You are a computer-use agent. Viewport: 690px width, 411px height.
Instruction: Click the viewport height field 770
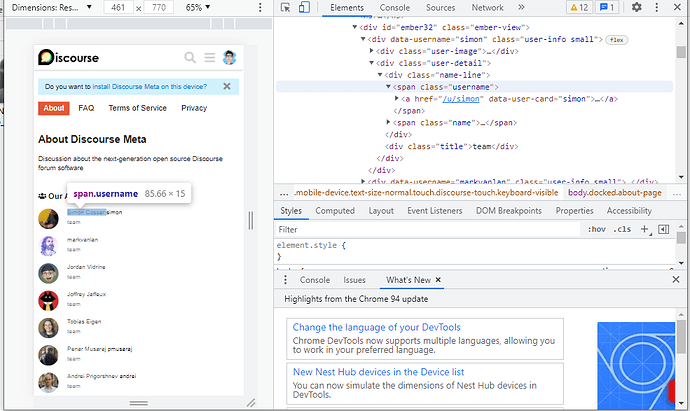159,7
